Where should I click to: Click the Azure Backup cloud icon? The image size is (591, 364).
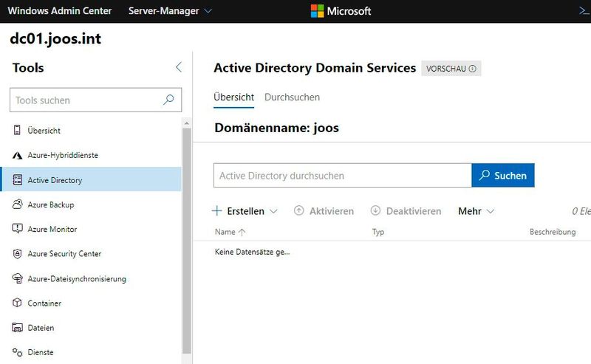17,205
